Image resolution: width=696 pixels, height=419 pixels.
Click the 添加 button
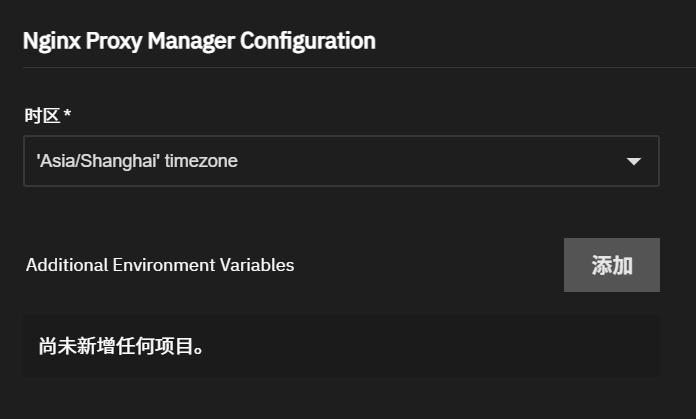point(612,265)
